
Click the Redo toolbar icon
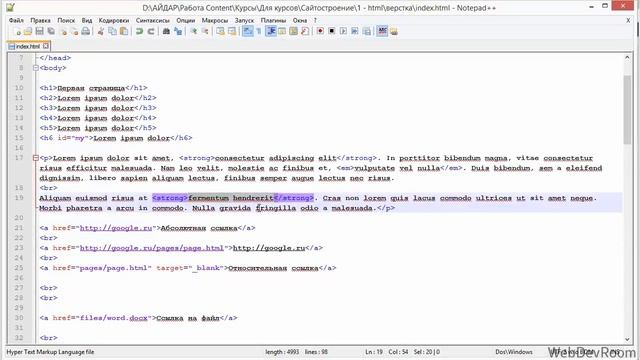(151, 31)
